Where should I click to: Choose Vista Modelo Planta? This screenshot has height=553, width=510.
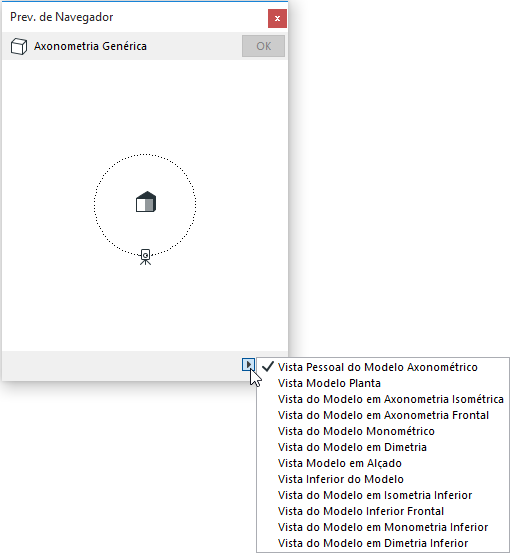383,383
